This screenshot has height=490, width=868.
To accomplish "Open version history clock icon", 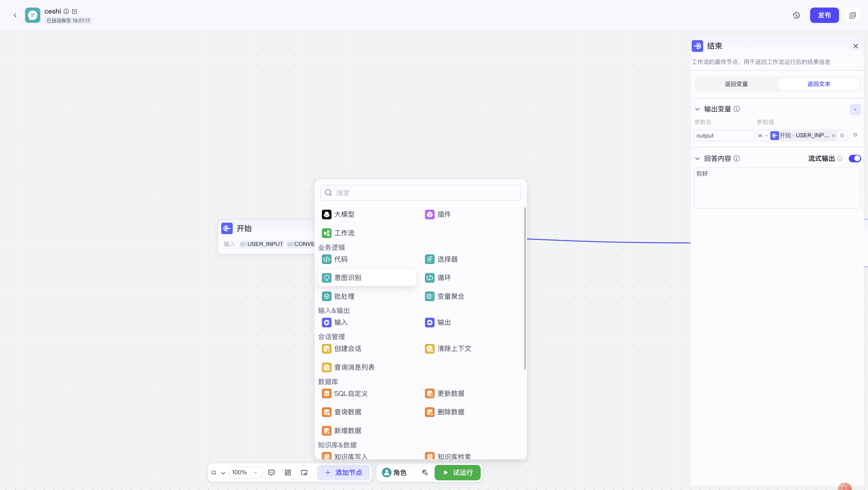I will click(796, 15).
